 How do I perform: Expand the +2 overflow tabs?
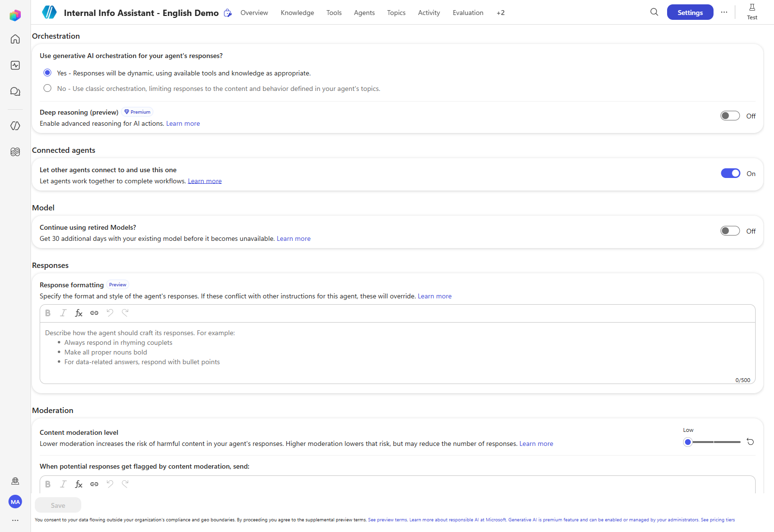point(501,13)
